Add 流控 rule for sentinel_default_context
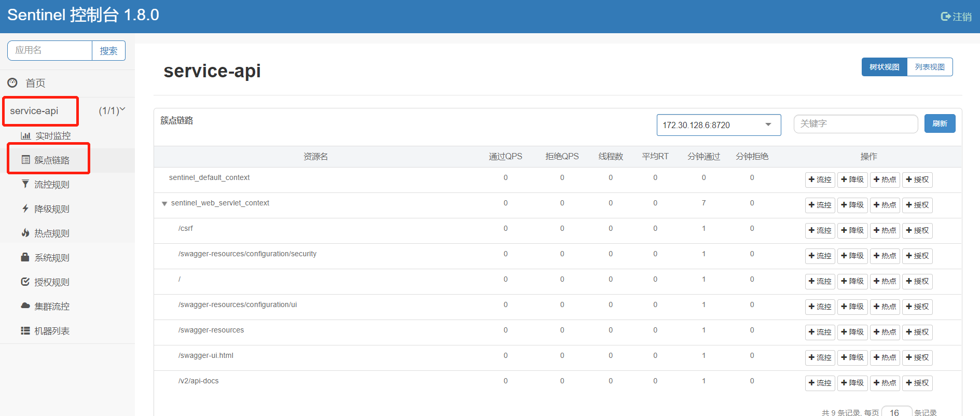This screenshot has width=980, height=416. pyautogui.click(x=820, y=179)
